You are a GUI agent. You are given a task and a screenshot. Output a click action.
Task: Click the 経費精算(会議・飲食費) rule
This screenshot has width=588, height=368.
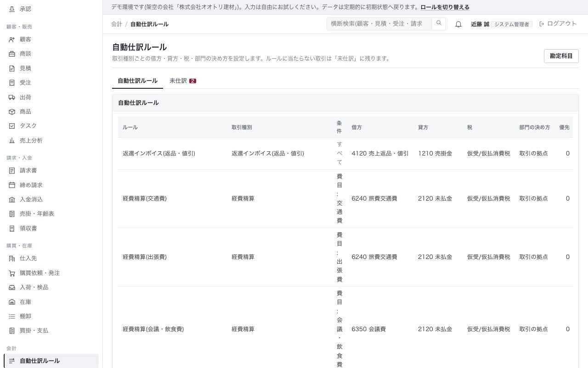(x=153, y=329)
